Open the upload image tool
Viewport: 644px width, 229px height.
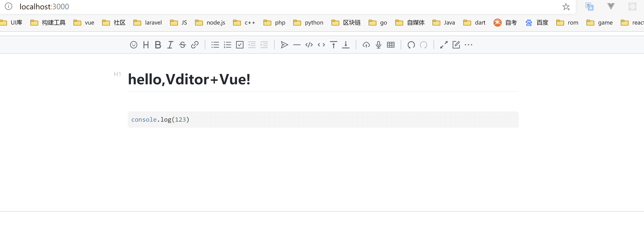pyautogui.click(x=366, y=45)
